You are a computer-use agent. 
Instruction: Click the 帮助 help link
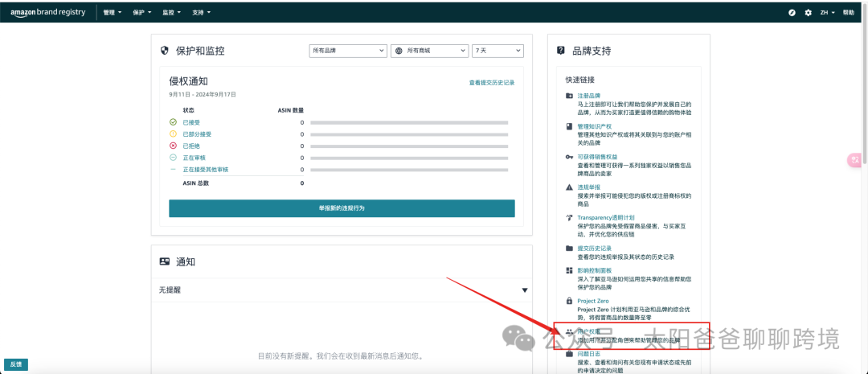(848, 12)
